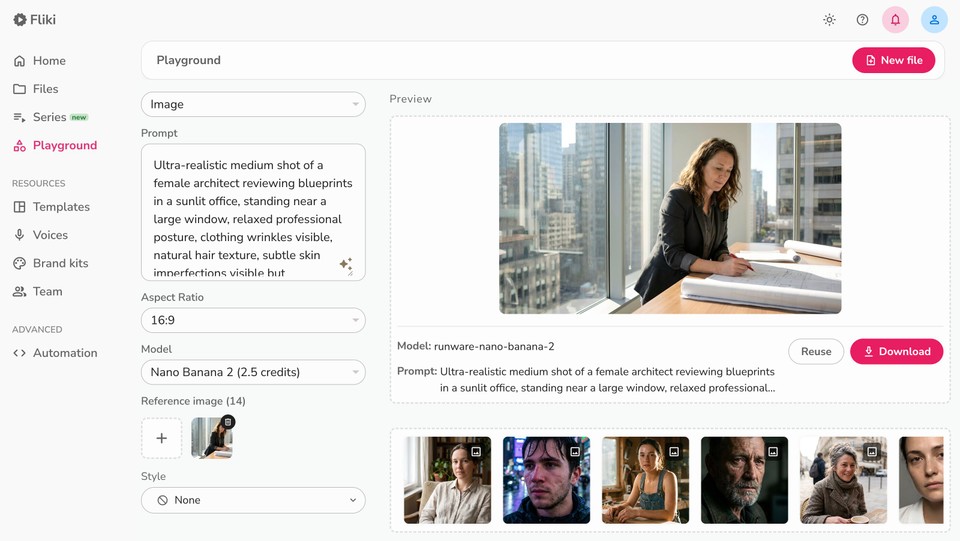This screenshot has width=960, height=541.
Task: Download the generated architect image
Action: click(896, 351)
